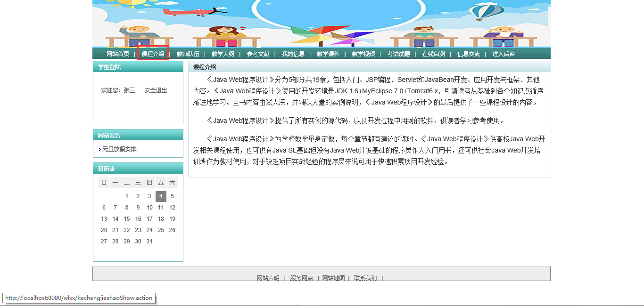The height and width of the screenshot is (306, 644).
Task: Open the 网站首页 nav item
Action: 118,54
